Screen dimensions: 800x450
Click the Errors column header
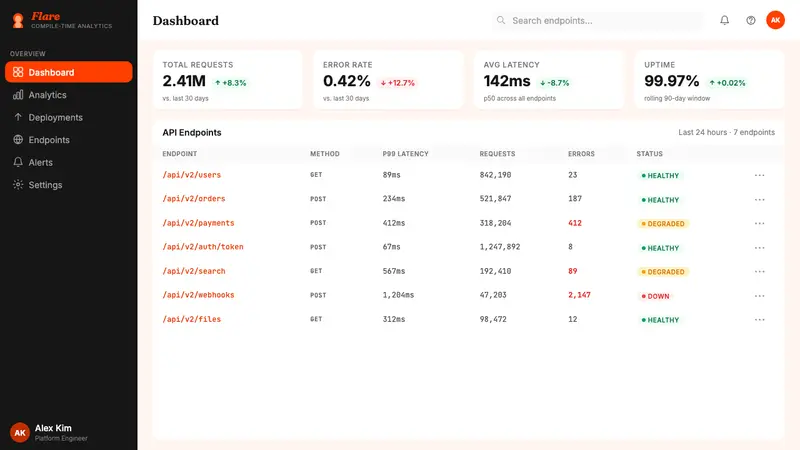pos(581,154)
